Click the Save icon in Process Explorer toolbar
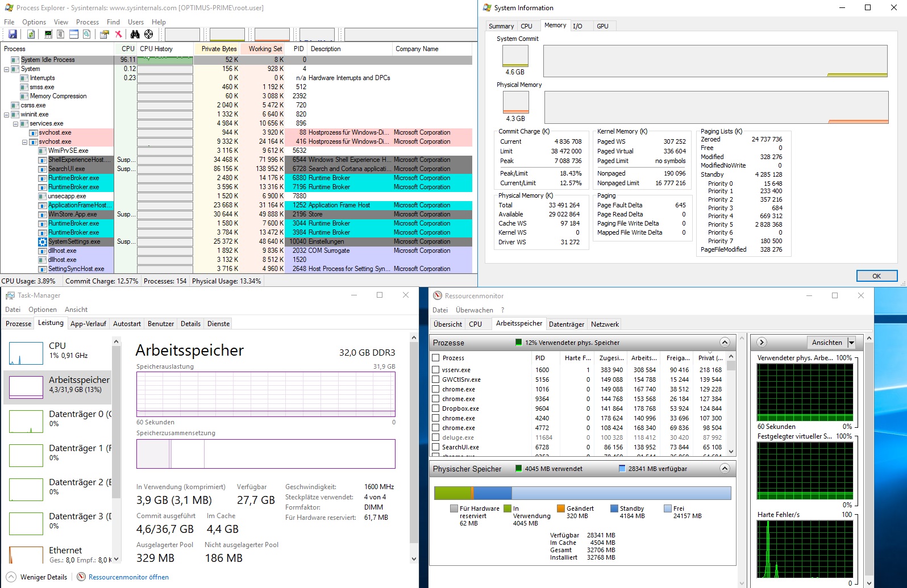The height and width of the screenshot is (588, 907). point(13,35)
